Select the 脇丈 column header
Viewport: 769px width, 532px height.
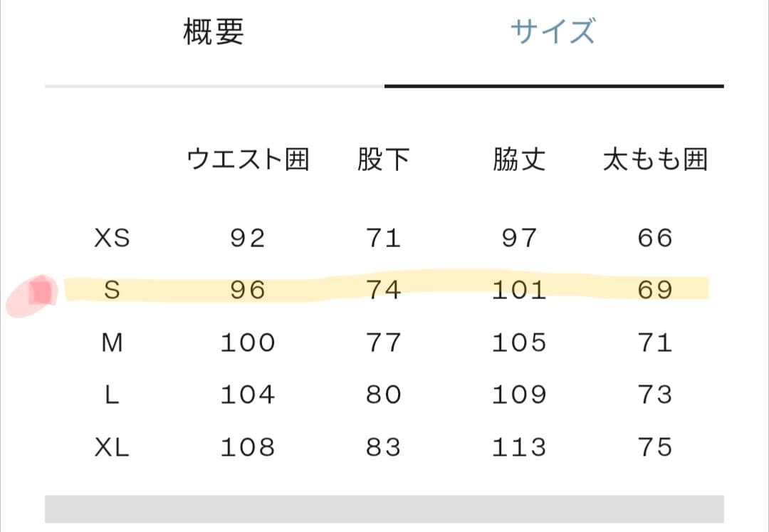click(518, 160)
